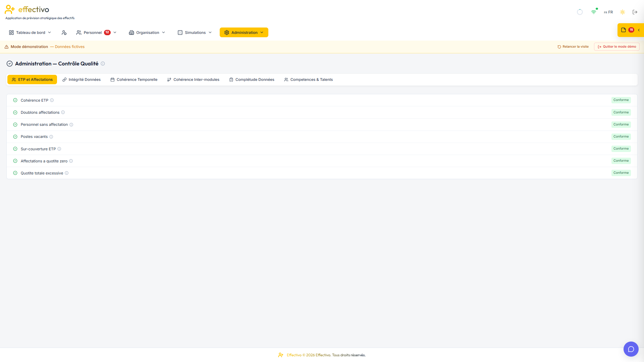Open the user favorites star icon
Image resolution: width=644 pixels, height=362 pixels.
click(64, 33)
